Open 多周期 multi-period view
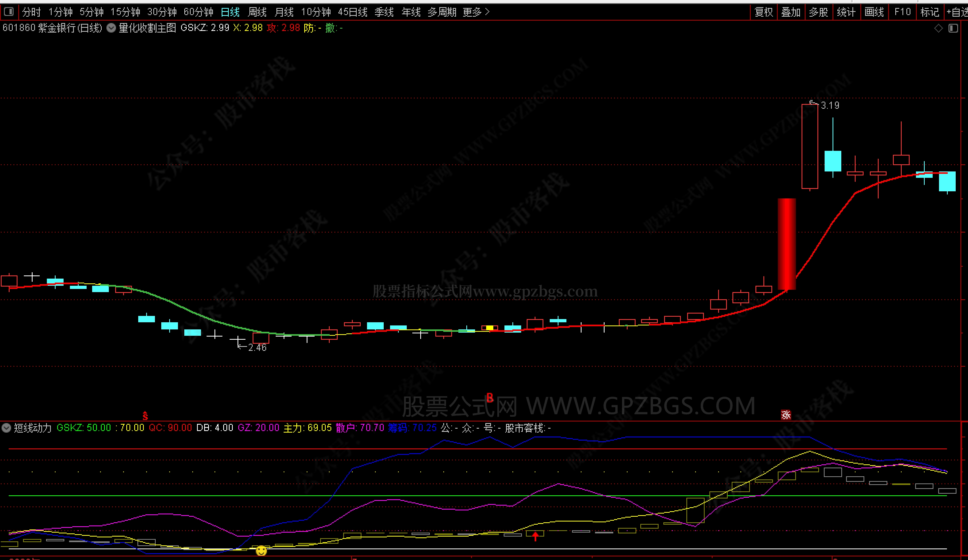This screenshot has height=560, width=968. point(442,12)
